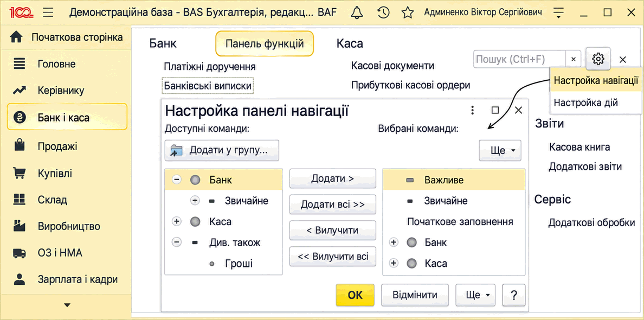Screen dimensions: 644x320
Task: Expand the Каса node in available commands
Action: [x=177, y=221]
